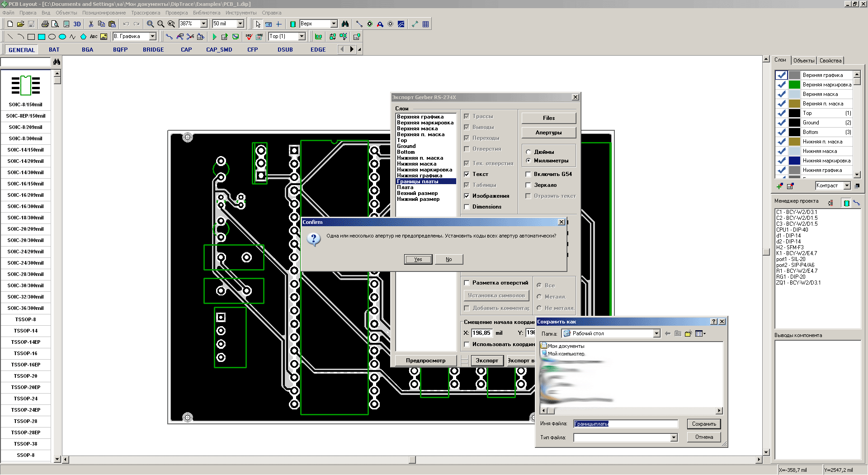
Task: Open print preview
Action: click(55, 24)
